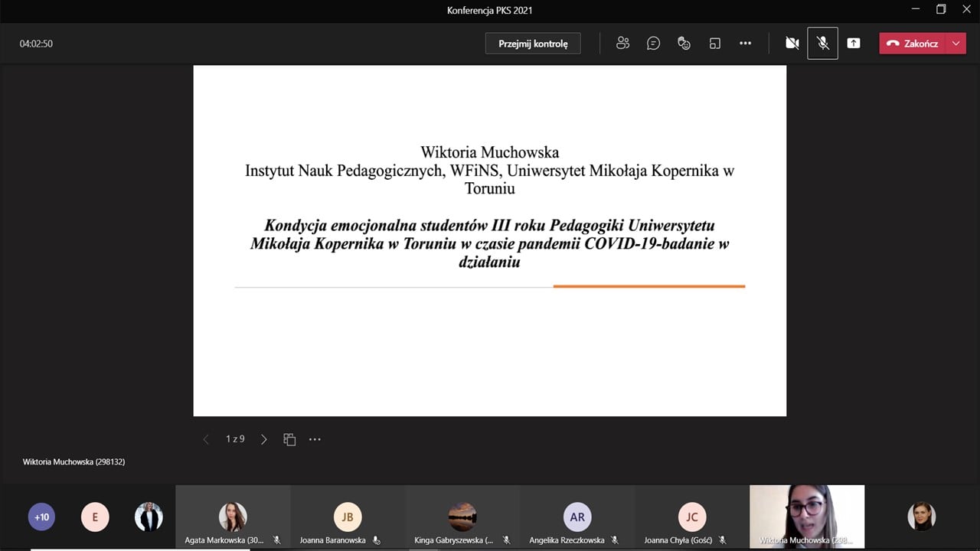Click Agata Markowska muted microphone icon

pyautogui.click(x=277, y=540)
